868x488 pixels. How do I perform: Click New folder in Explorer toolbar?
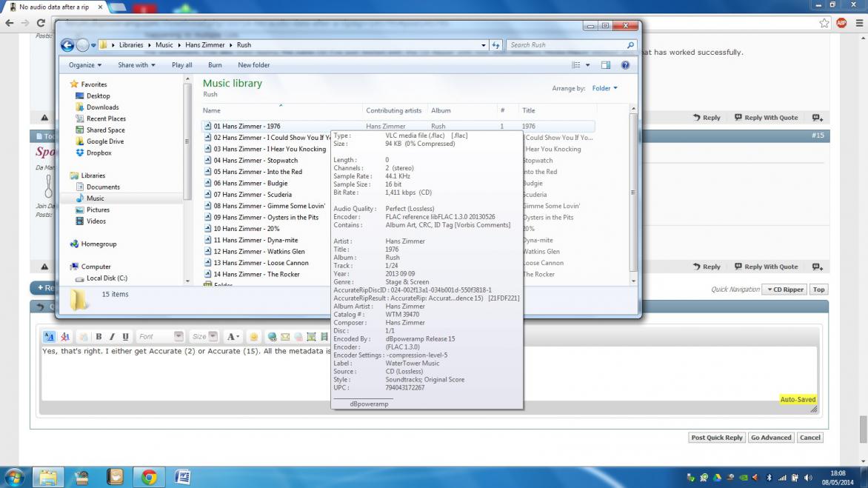pyautogui.click(x=253, y=65)
